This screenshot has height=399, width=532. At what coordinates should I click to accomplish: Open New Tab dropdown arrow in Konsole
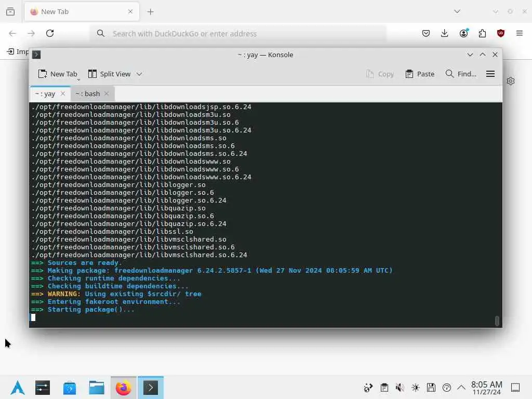(78, 79)
